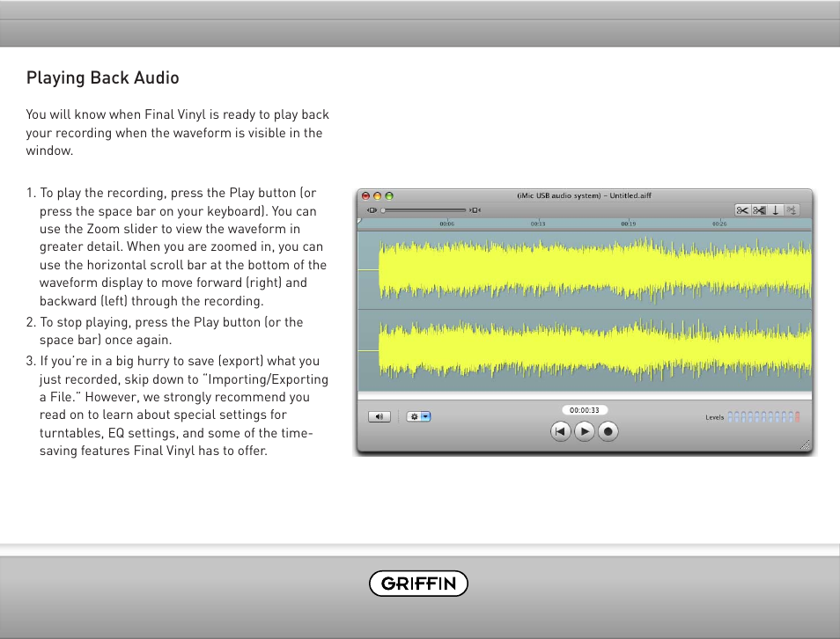This screenshot has height=639, width=840.
Task: Click the upper channel yellow waveform
Action: pyautogui.click(x=594, y=269)
